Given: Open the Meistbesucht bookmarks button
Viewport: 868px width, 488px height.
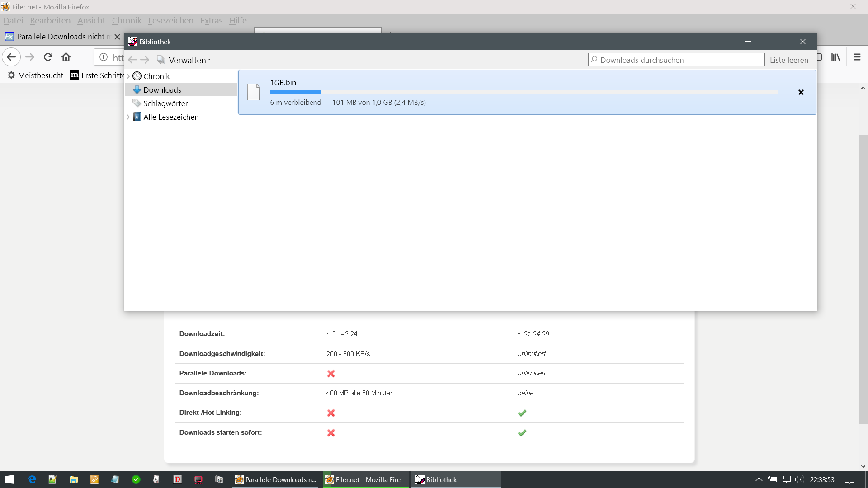Looking at the screenshot, I should point(36,75).
